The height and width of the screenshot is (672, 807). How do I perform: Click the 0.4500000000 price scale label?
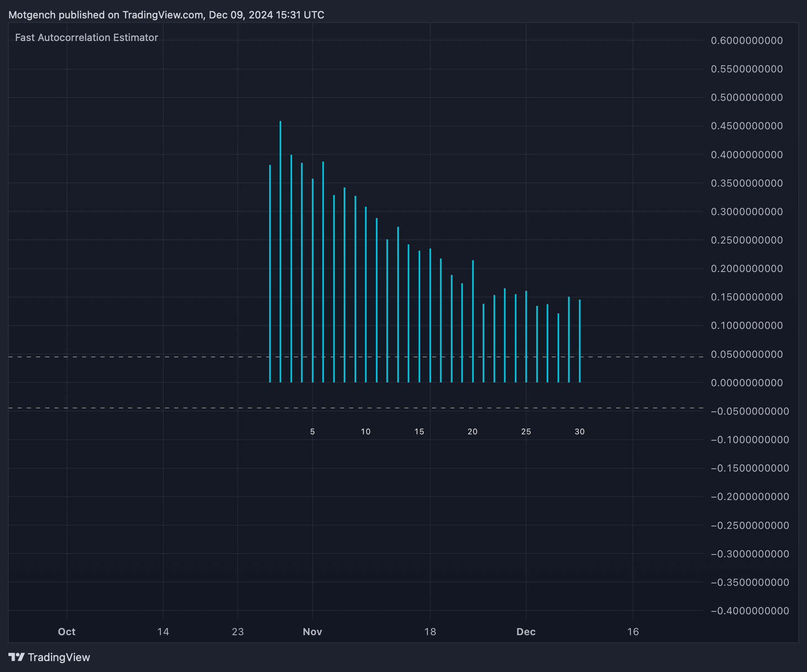(747, 126)
